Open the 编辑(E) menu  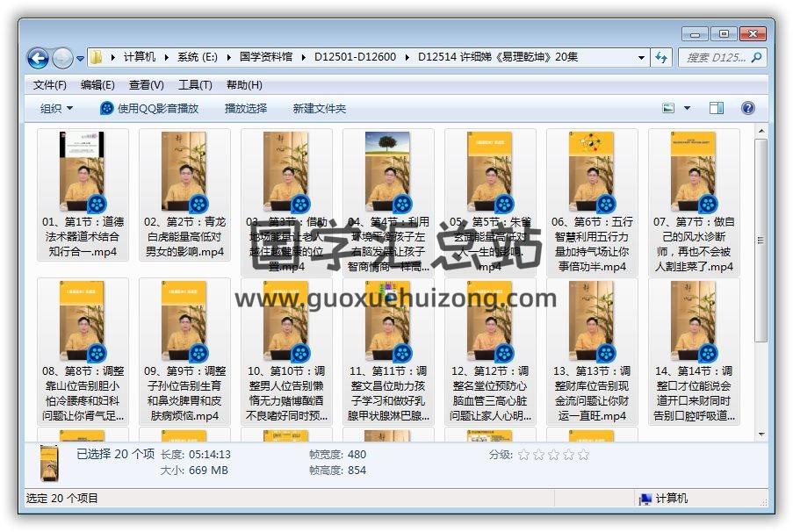pyautogui.click(x=97, y=85)
